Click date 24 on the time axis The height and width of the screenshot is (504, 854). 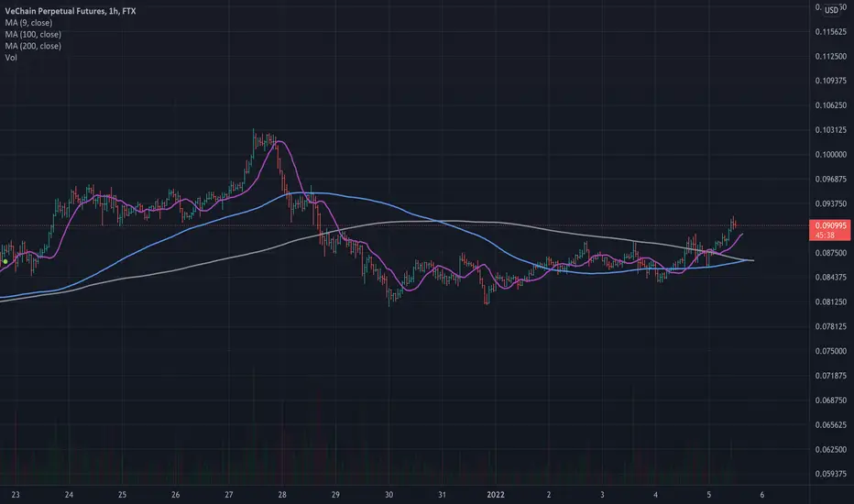[69, 495]
